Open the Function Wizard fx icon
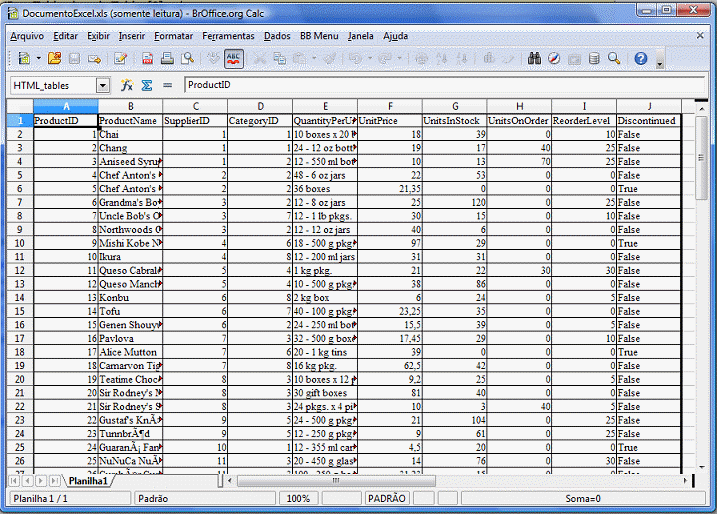Viewport: 717px width, 514px height. 127,85
